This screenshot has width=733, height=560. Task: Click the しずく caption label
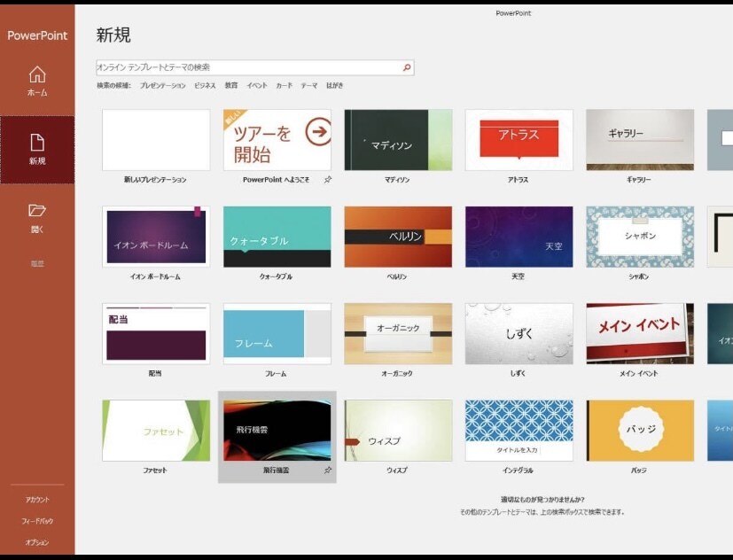tap(518, 374)
